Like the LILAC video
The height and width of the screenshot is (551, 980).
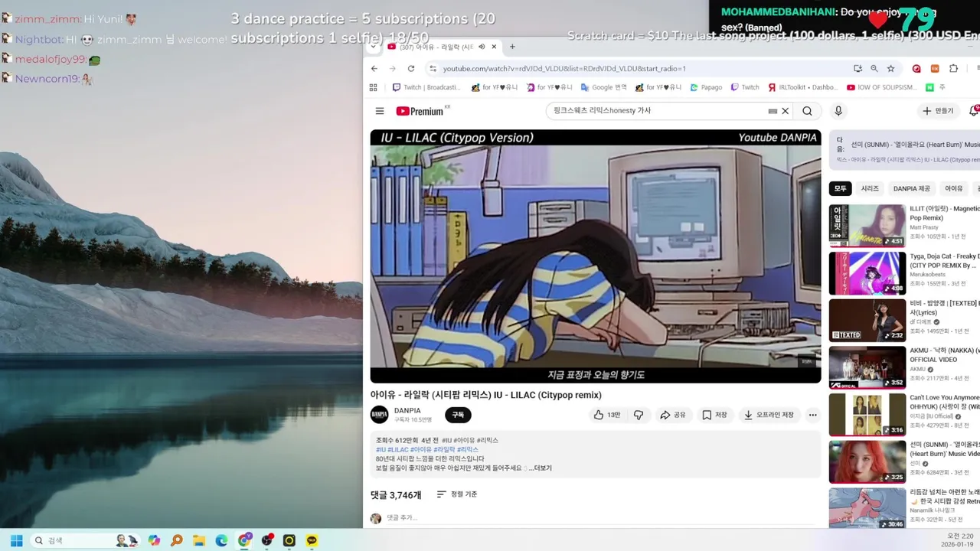[606, 415]
